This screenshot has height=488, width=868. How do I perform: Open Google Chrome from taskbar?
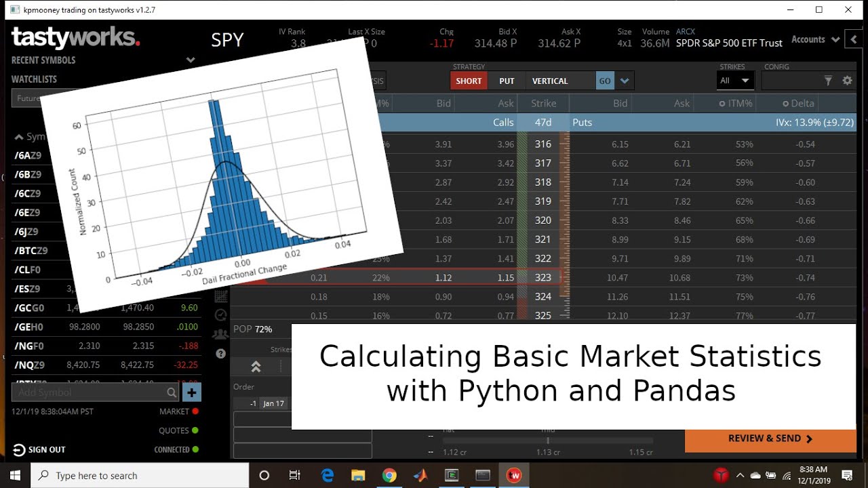[389, 475]
